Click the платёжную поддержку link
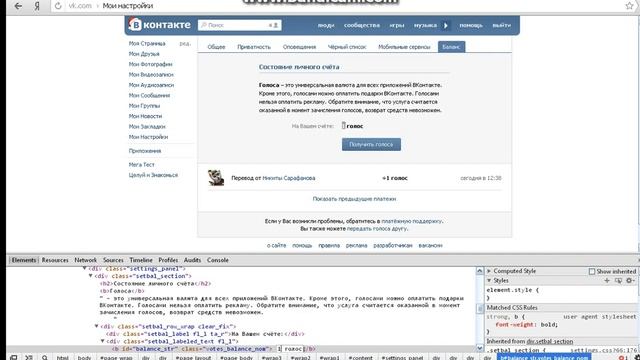Viewport: 640px width, 360px height. 411,221
